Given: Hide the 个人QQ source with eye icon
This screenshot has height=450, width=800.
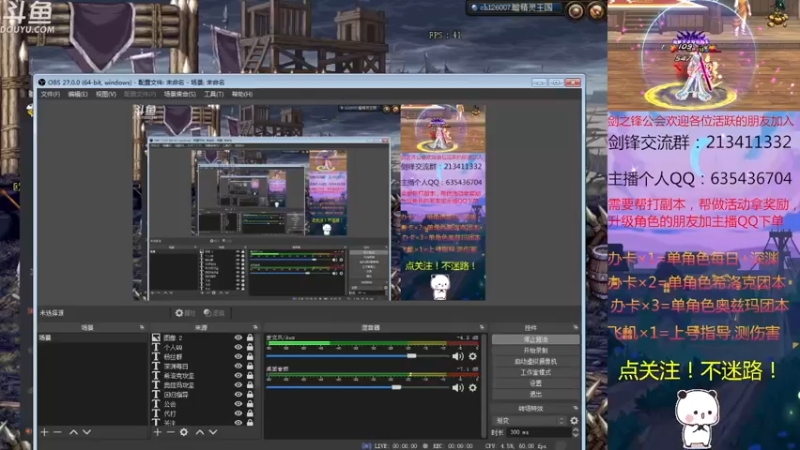Looking at the screenshot, I should click(238, 347).
